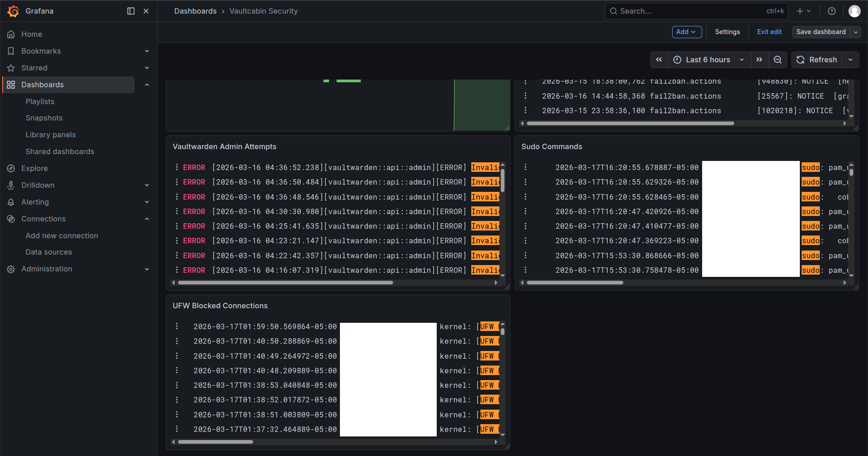Refresh the dashboard
The image size is (868, 456).
pos(817,60)
